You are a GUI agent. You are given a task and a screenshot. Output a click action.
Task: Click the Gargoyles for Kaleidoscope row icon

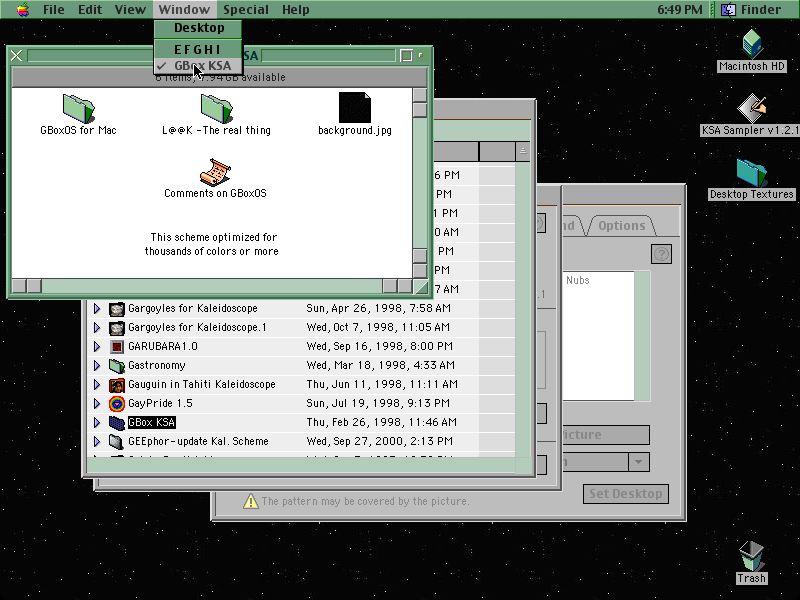coord(117,309)
